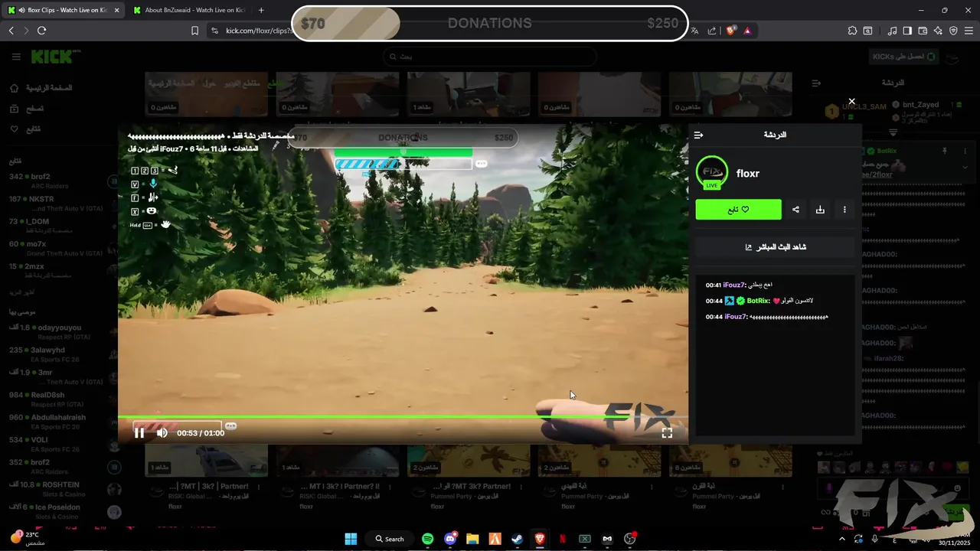
Task: Click the green follow heart button
Action: click(738, 210)
